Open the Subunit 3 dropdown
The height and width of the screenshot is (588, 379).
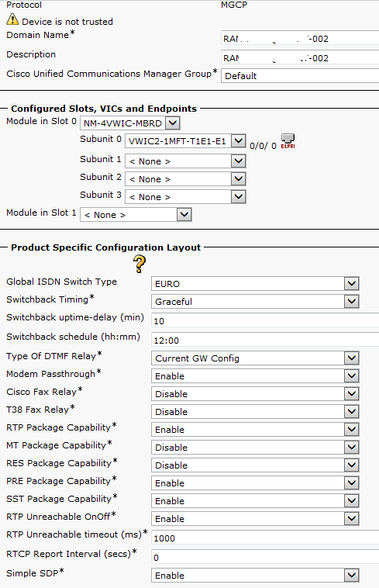coord(185,197)
